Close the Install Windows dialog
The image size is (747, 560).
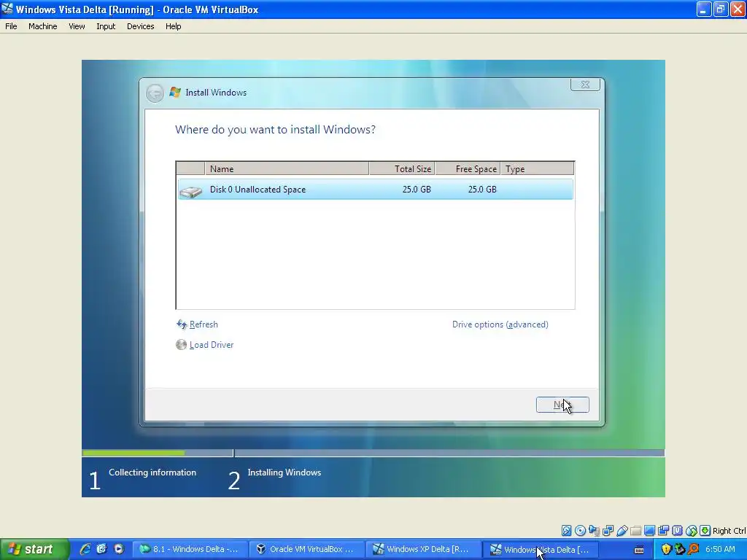[x=585, y=85]
